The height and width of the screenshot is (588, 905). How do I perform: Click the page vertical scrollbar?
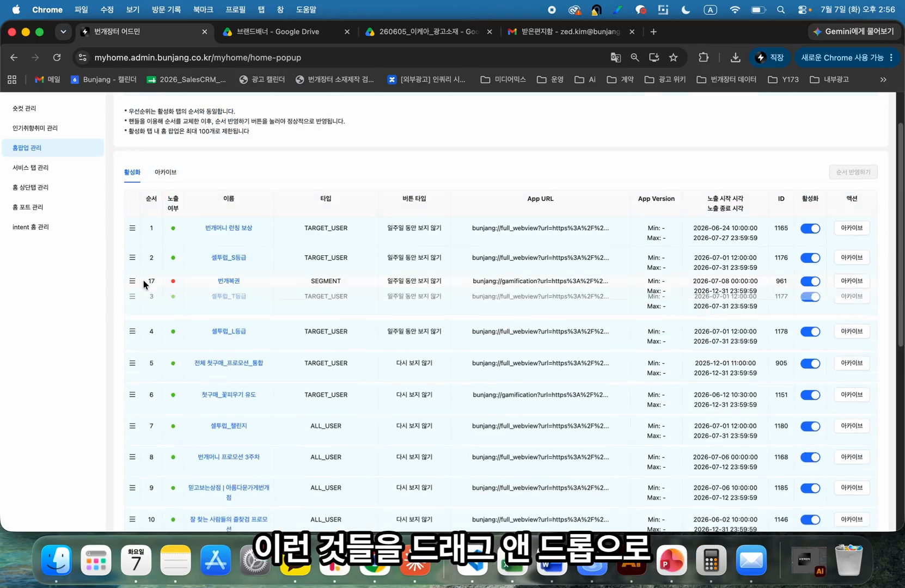coord(900,234)
